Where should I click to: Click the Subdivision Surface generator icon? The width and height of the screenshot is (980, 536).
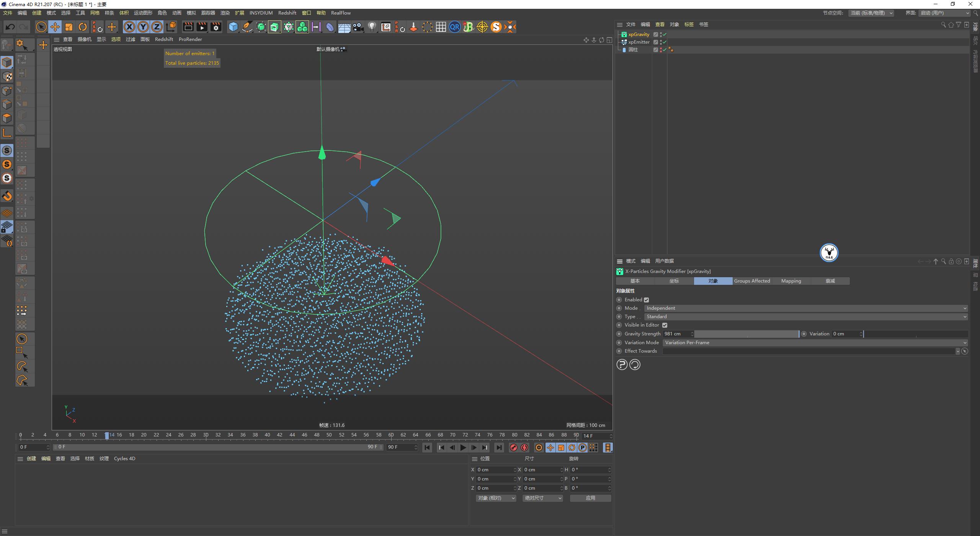pos(261,27)
